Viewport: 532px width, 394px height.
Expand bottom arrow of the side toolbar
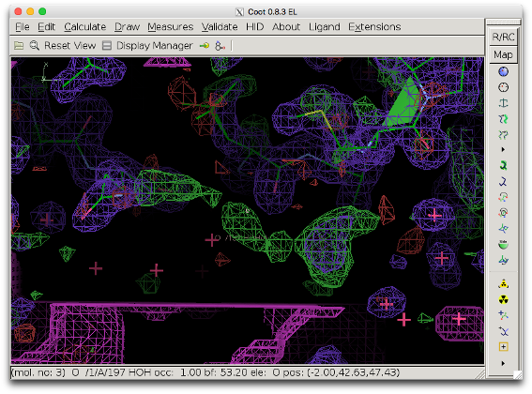[x=503, y=363]
